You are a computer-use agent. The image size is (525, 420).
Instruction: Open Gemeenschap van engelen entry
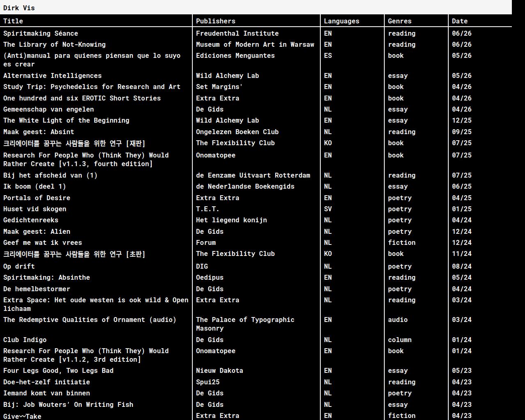click(48, 109)
